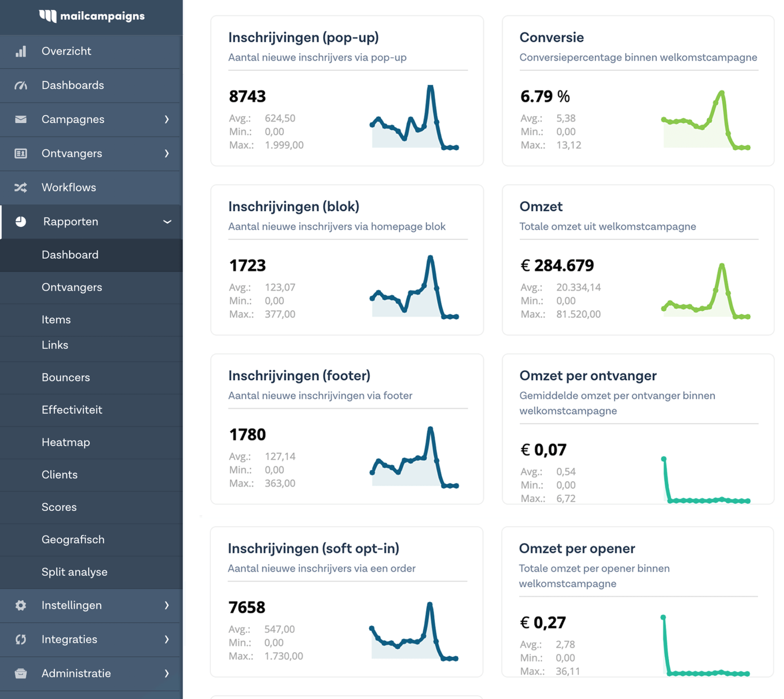Open the Bouncers report
Viewport: 784px width, 699px height.
tap(66, 377)
